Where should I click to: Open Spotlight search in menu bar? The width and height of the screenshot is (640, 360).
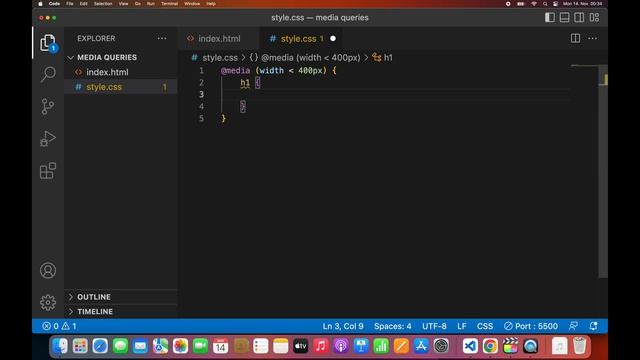pos(545,4)
